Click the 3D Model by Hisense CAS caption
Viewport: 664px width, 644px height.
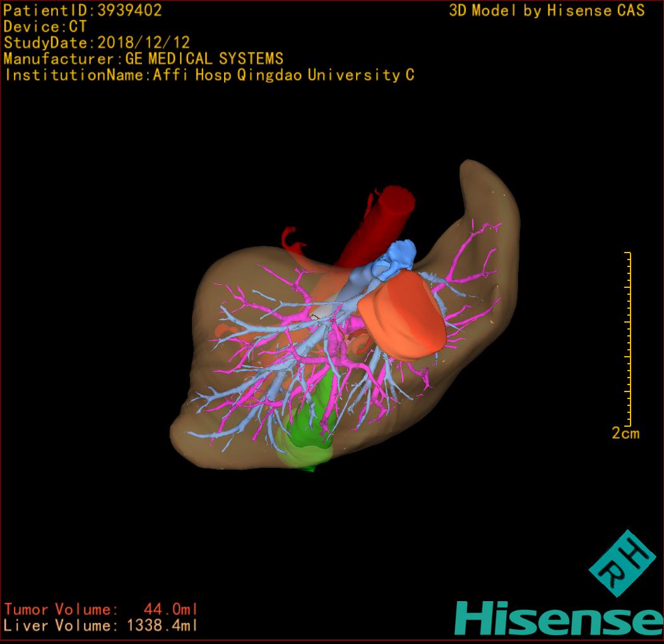[547, 11]
